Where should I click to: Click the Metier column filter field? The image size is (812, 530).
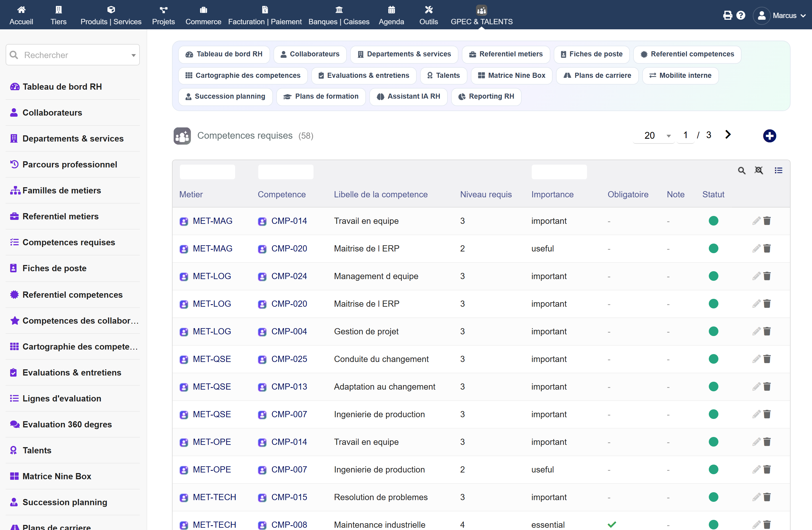pos(208,172)
